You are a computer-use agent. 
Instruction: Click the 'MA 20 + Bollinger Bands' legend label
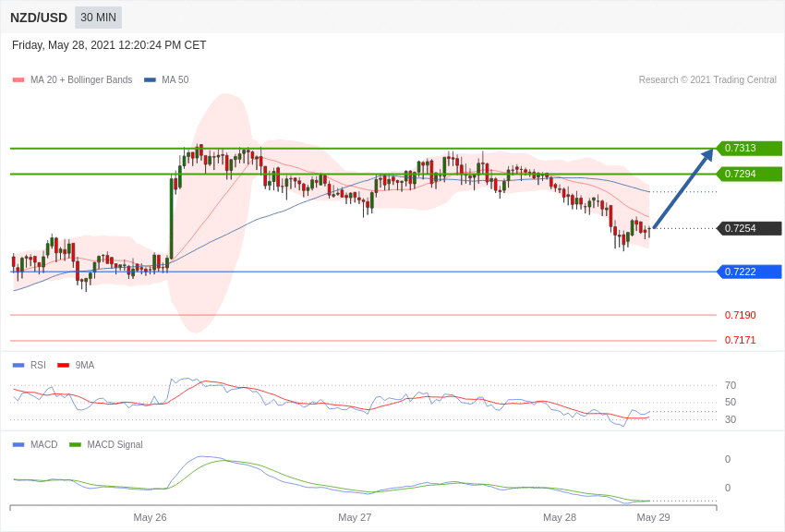81,79
